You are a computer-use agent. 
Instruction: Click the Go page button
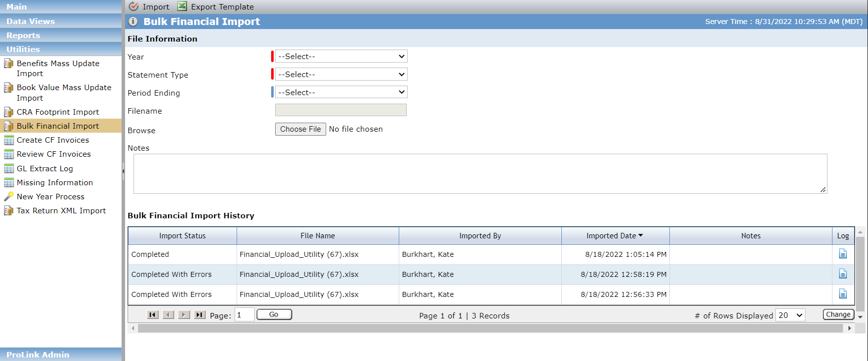point(274,314)
